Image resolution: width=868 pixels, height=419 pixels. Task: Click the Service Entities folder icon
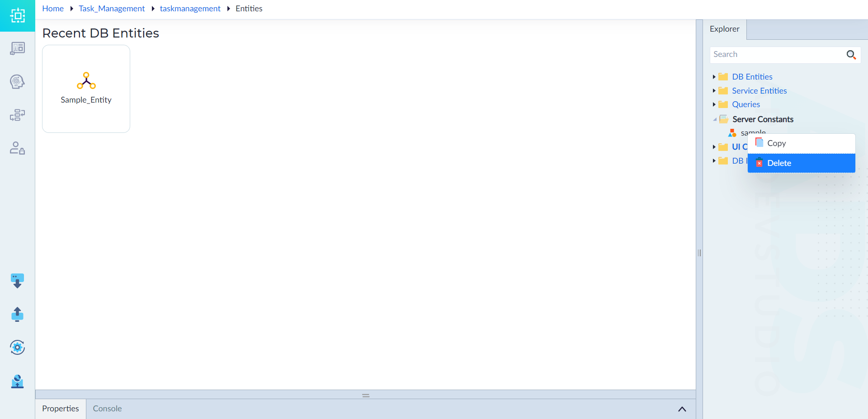pos(723,91)
